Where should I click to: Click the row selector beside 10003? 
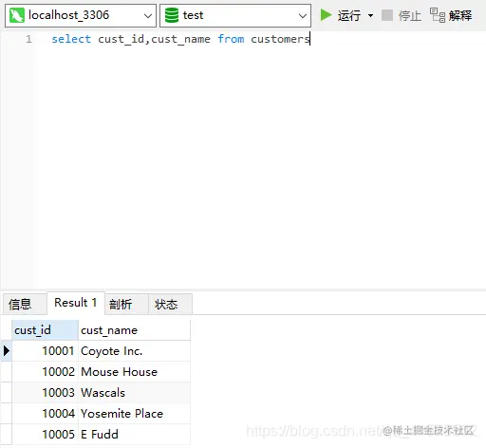7,393
